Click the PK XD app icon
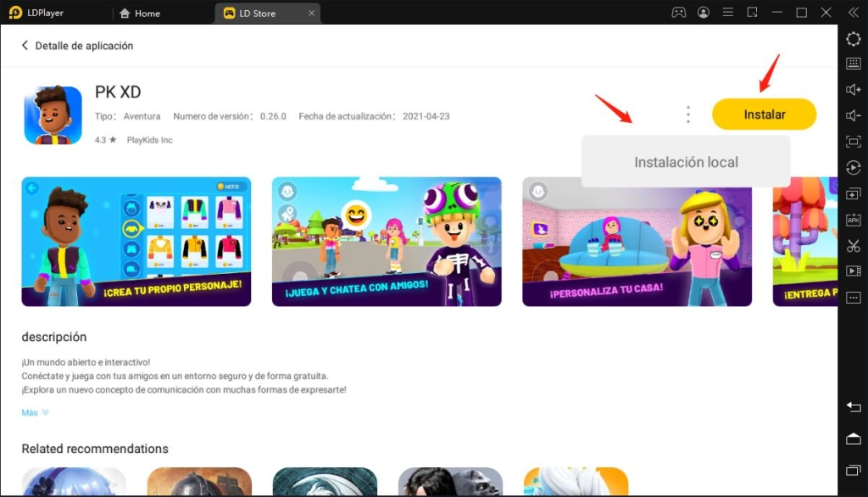 [53, 115]
